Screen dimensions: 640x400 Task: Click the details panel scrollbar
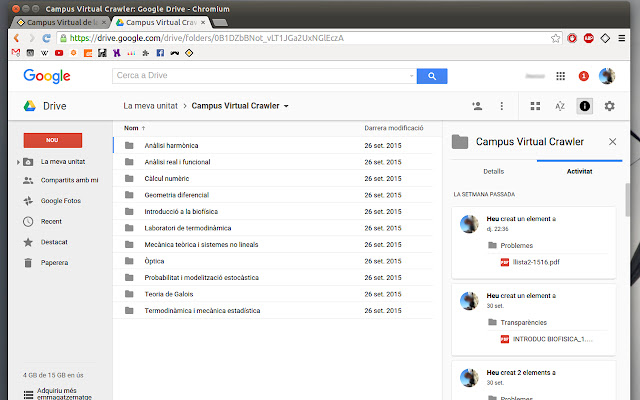tap(628, 200)
